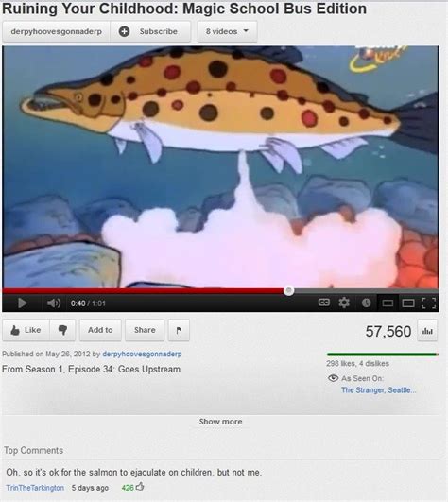Screen dimensions: 448x502
Task: Open TrinTheTarkington's profile
Action: [35, 488]
